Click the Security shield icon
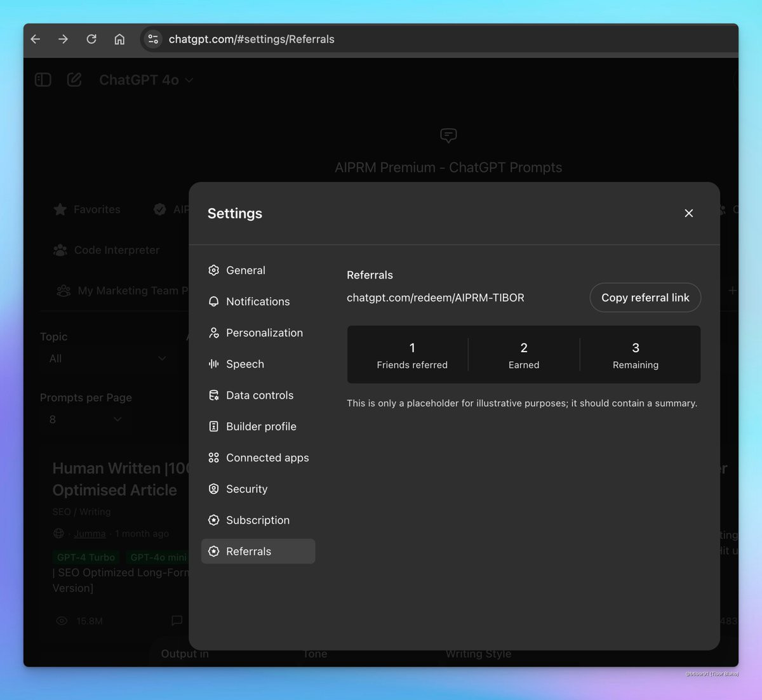 click(x=214, y=489)
